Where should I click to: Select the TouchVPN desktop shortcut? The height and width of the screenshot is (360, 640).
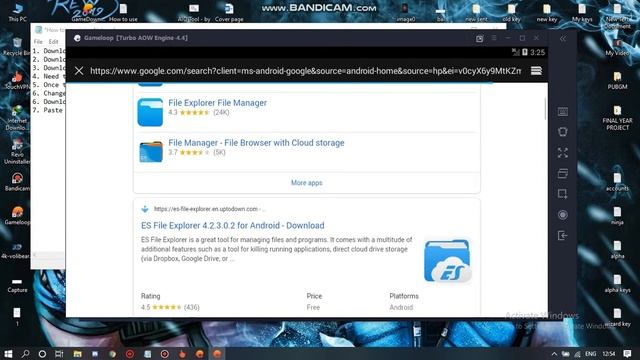17,80
